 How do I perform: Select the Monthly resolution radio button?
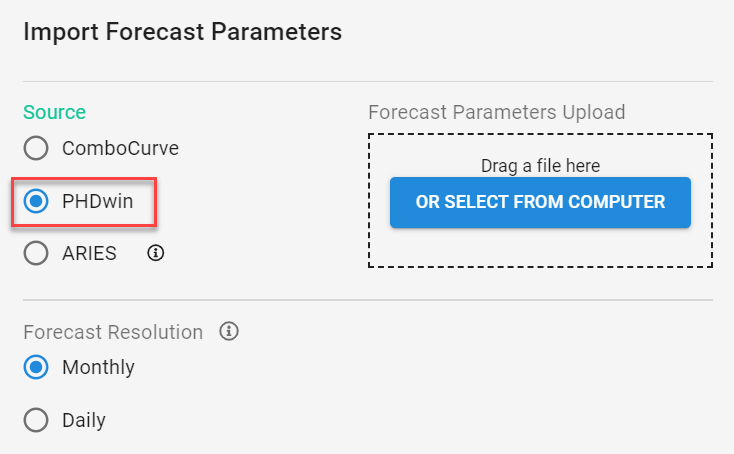tap(36, 367)
